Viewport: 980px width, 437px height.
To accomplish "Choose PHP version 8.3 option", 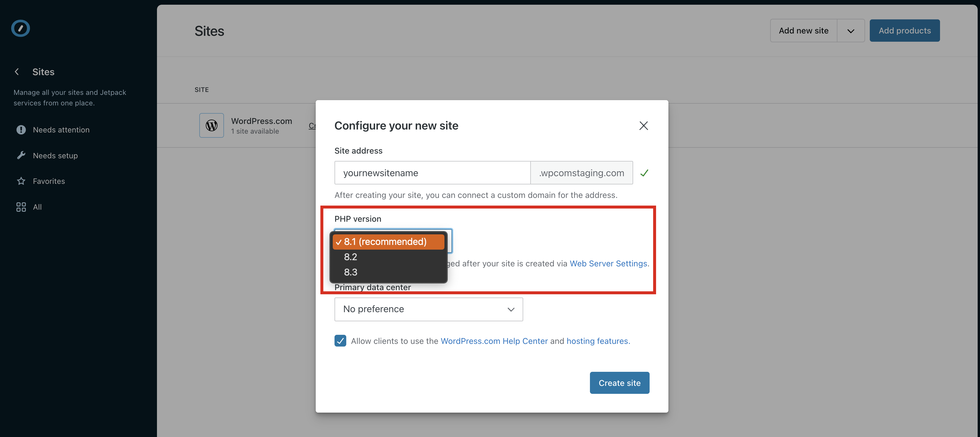I will coord(350,272).
